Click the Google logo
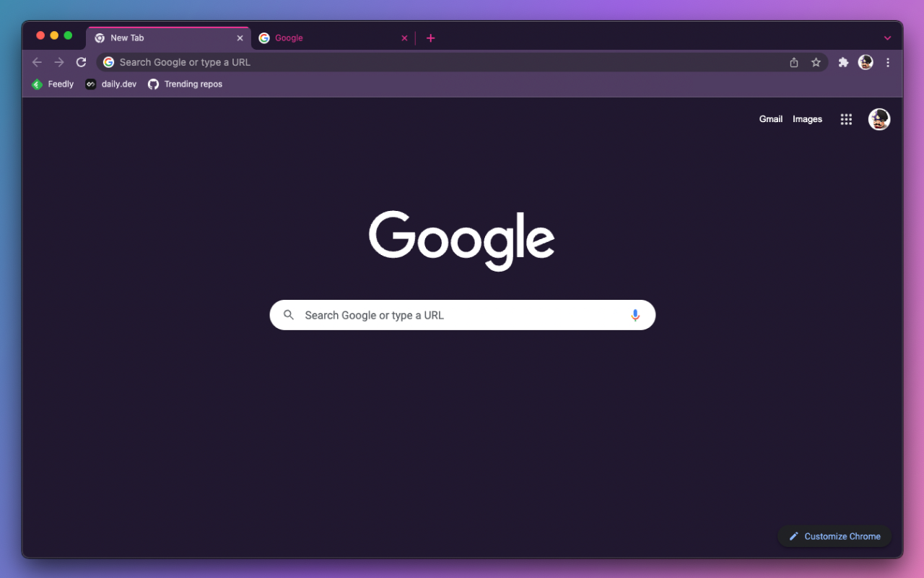The height and width of the screenshot is (578, 924). [x=462, y=241]
